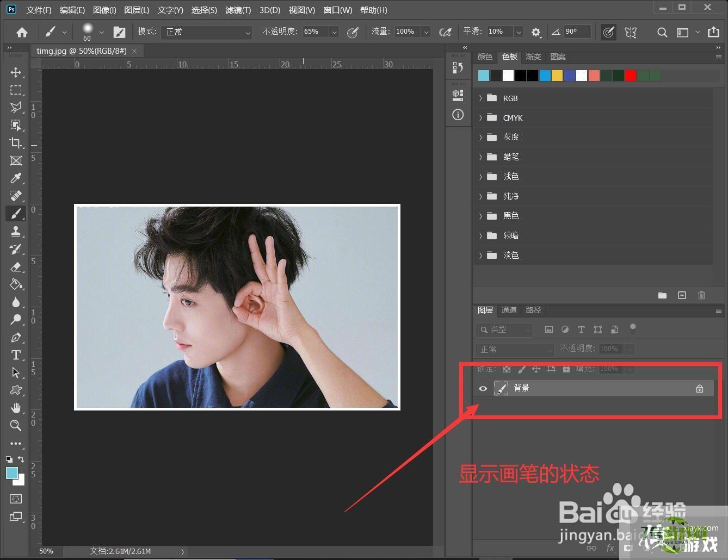Select the Horizontal Type tool

(x=16, y=355)
